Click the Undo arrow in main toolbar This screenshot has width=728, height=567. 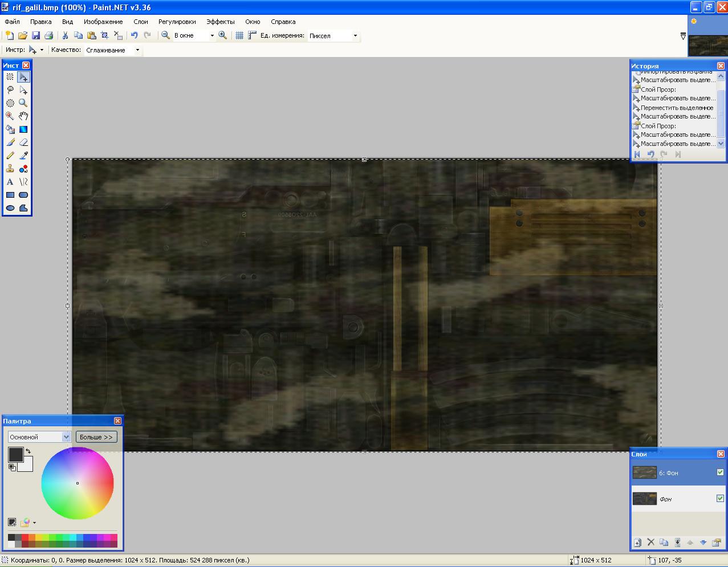pos(135,35)
